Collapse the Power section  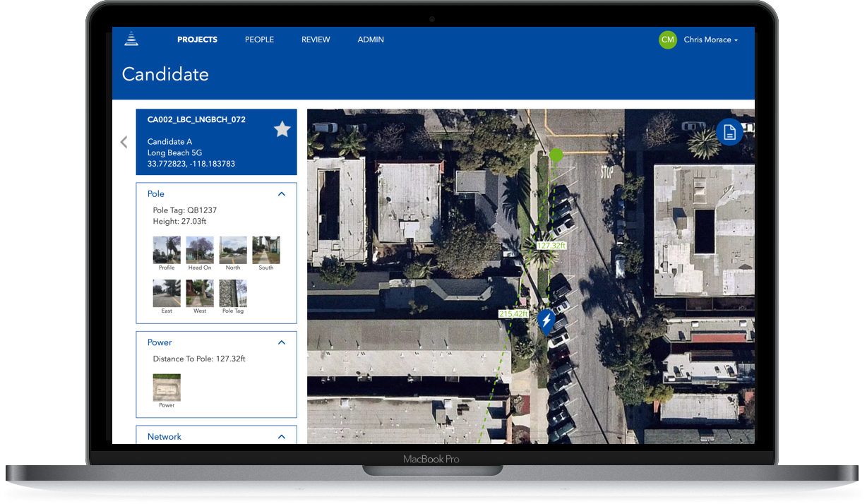coord(282,342)
